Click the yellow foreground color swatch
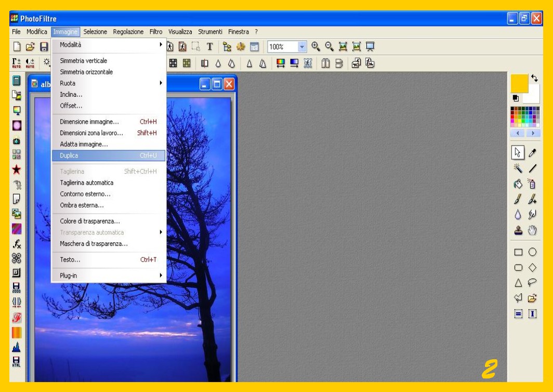The width and height of the screenshot is (553, 392). point(519,83)
